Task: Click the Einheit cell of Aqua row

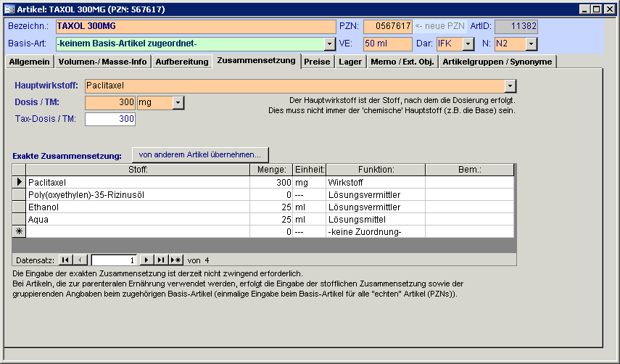Action: pyautogui.click(x=310, y=219)
